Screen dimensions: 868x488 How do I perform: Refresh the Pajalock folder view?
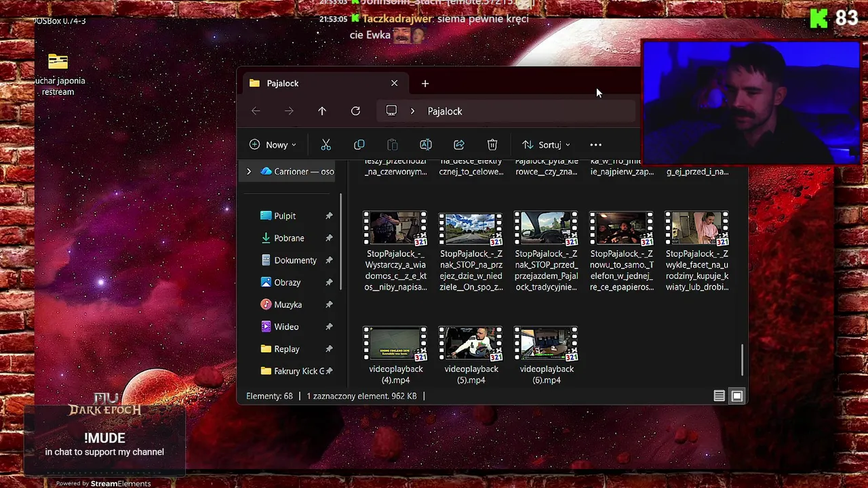coord(355,111)
